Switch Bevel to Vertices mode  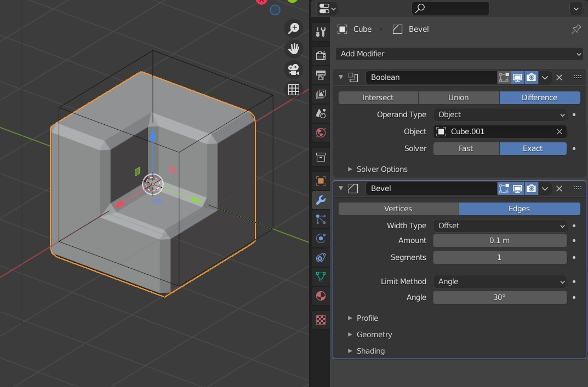(x=398, y=209)
